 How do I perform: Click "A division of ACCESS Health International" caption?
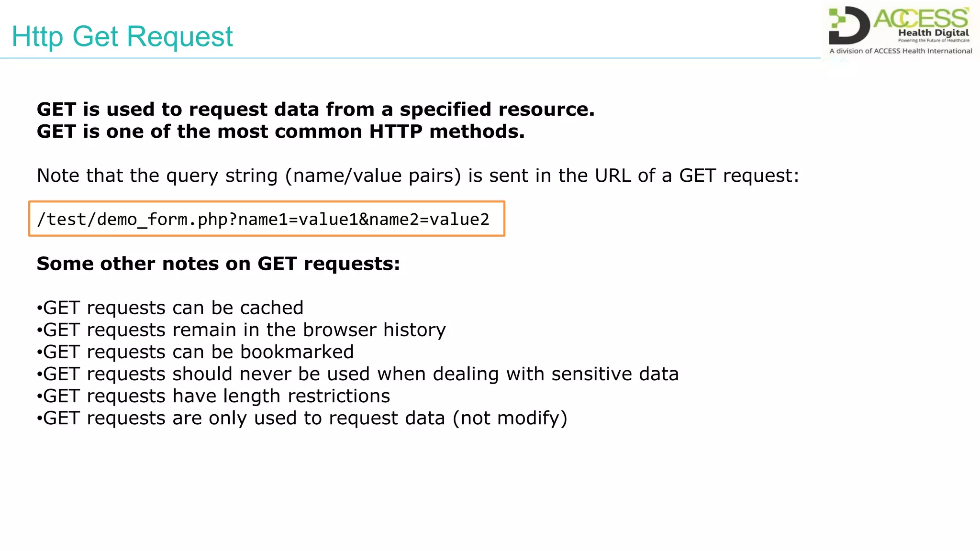[x=901, y=51]
